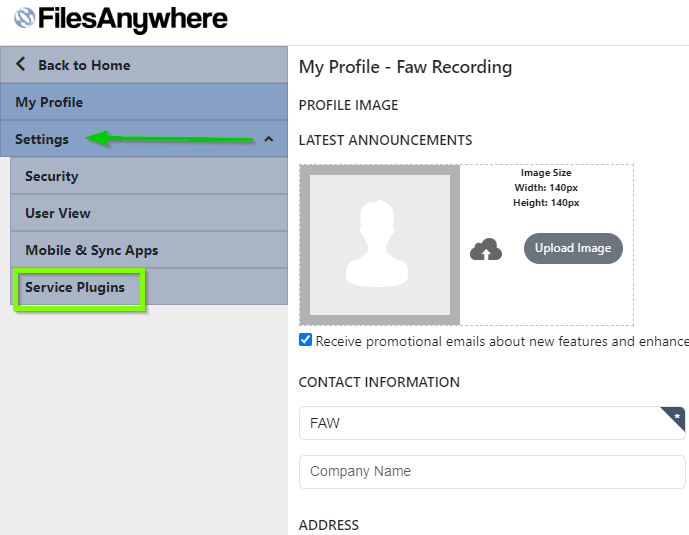
Task: Click the LATEST ANNOUNCEMENTS heading
Action: point(385,140)
